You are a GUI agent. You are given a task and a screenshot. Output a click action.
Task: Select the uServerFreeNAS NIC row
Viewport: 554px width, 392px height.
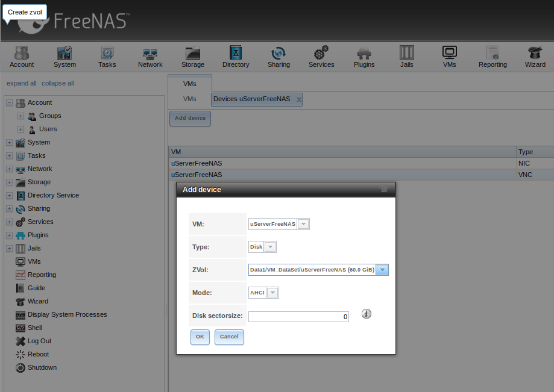point(361,163)
